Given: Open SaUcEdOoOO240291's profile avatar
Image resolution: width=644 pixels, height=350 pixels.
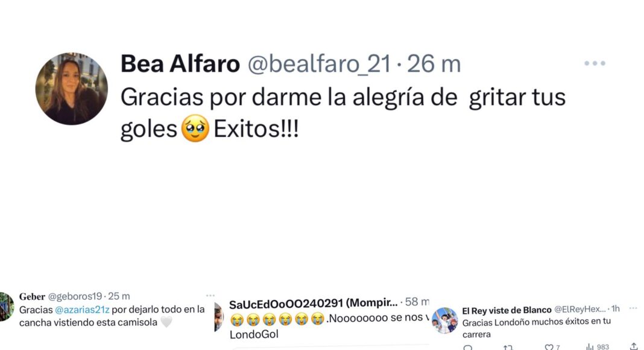Looking at the screenshot, I should click(x=218, y=317).
